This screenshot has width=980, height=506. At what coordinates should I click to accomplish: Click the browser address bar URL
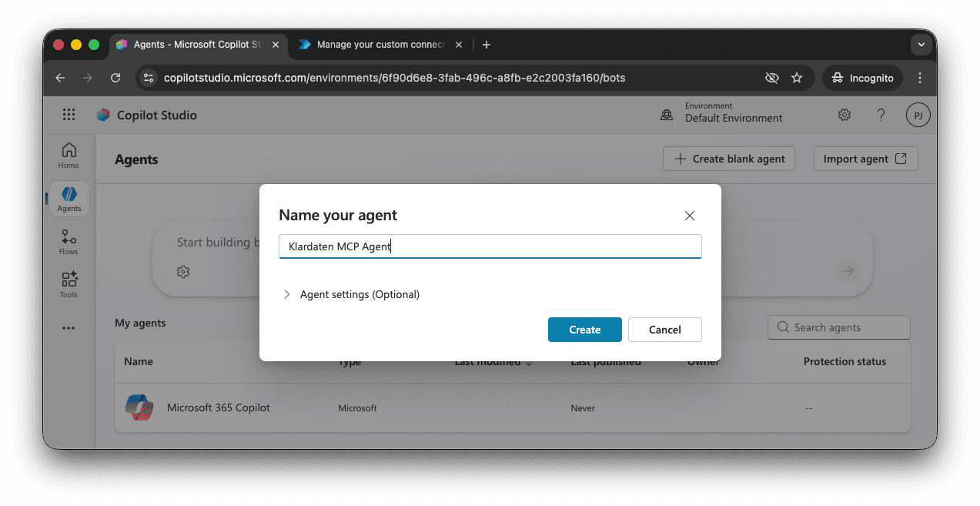click(x=394, y=78)
